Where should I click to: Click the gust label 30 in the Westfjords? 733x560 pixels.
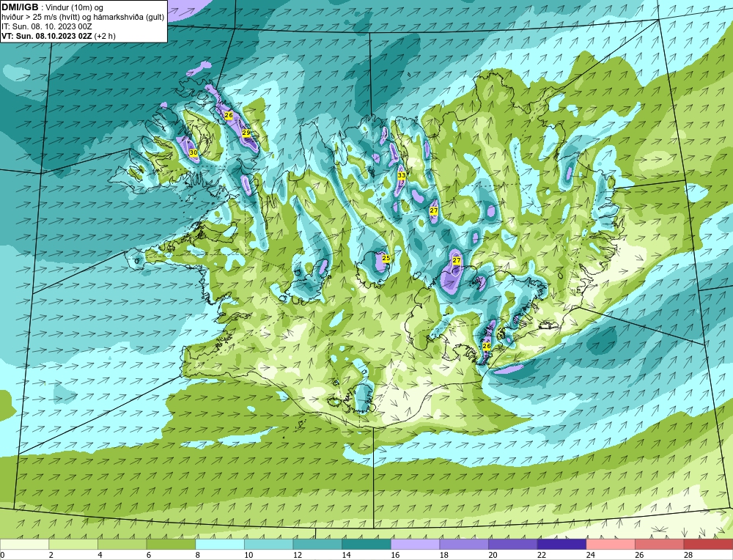point(193,152)
